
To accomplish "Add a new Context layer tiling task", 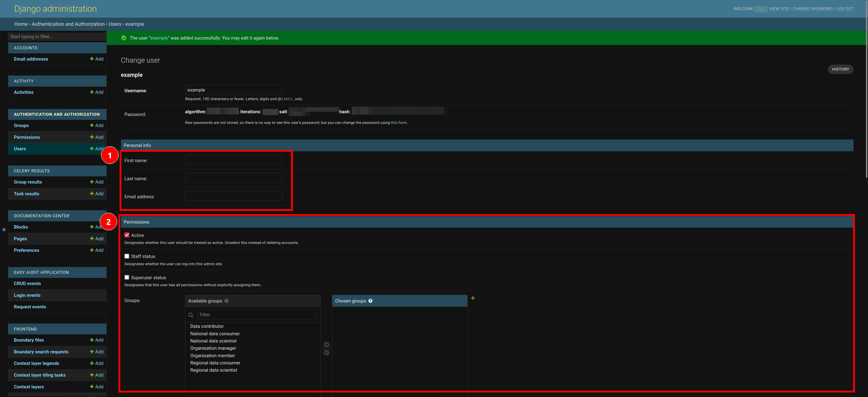I will [x=97, y=375].
